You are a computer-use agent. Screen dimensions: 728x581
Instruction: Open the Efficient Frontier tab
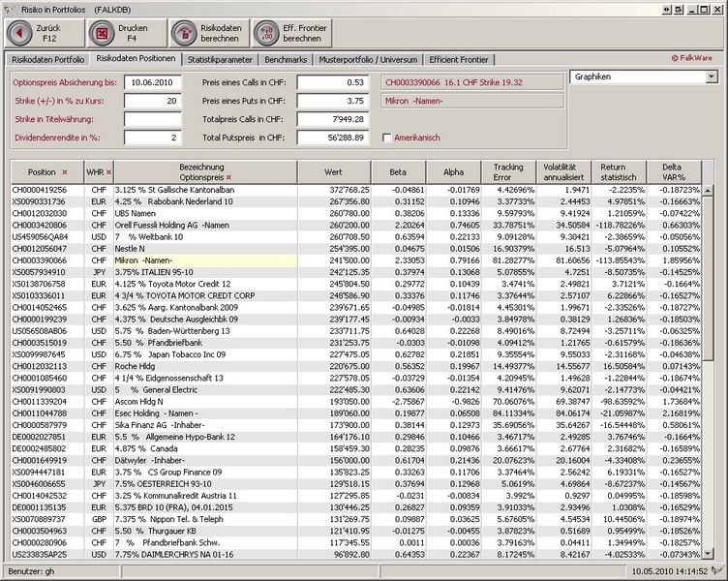click(459, 60)
